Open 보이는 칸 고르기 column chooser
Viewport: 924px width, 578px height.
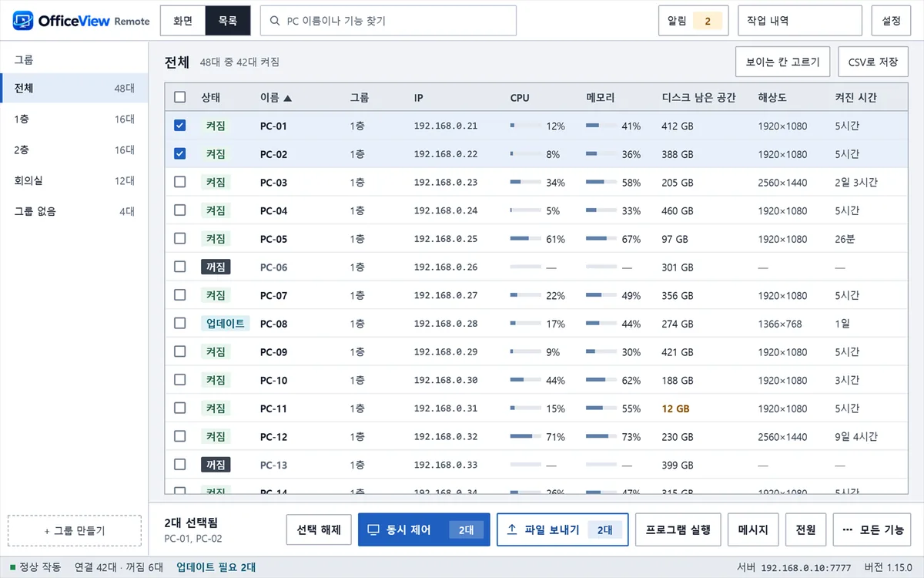[x=783, y=62]
